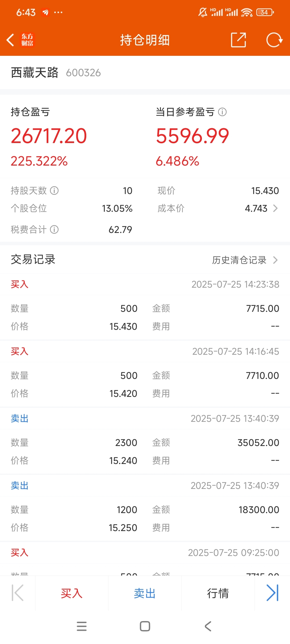Tap Android home button
290x644 pixels.
[x=145, y=626]
